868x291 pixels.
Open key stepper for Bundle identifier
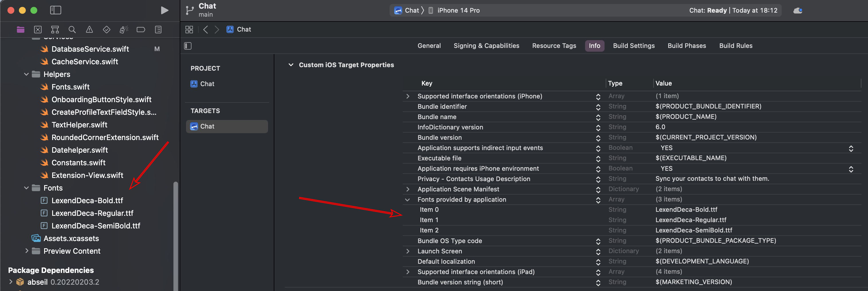(x=598, y=107)
